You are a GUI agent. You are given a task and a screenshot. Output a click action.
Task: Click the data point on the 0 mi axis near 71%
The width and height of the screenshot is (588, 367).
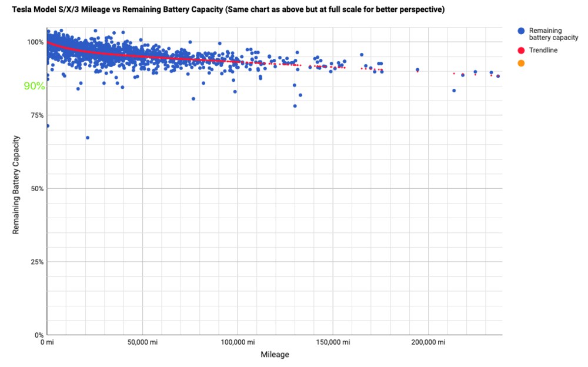click(x=47, y=126)
